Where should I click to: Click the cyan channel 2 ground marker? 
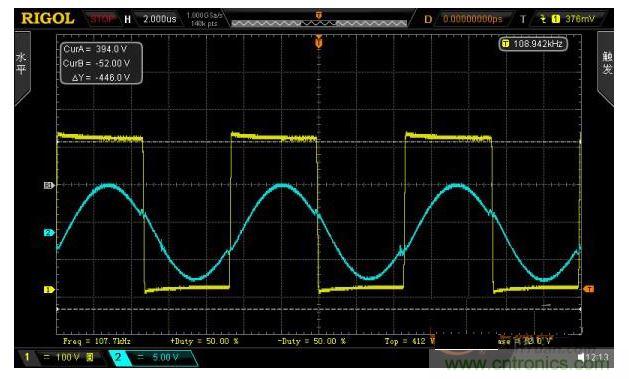(49, 233)
